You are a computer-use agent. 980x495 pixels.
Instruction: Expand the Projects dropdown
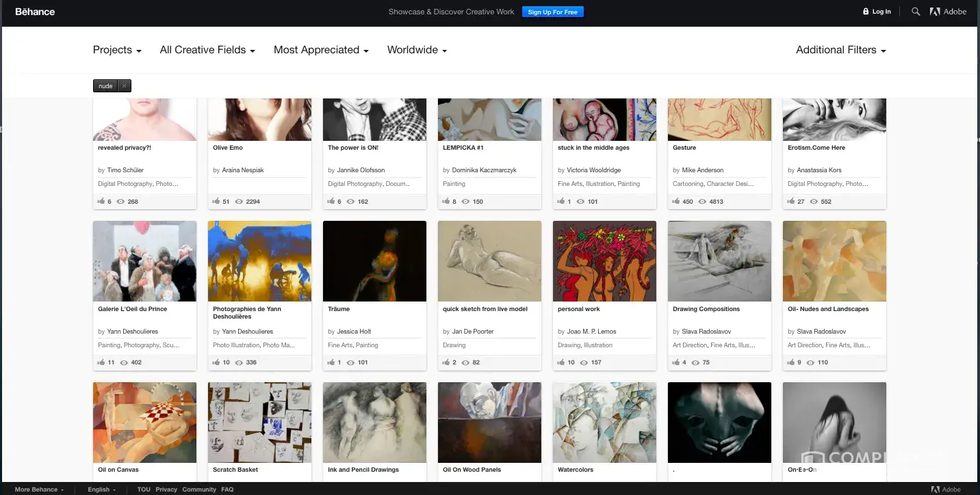click(x=117, y=50)
